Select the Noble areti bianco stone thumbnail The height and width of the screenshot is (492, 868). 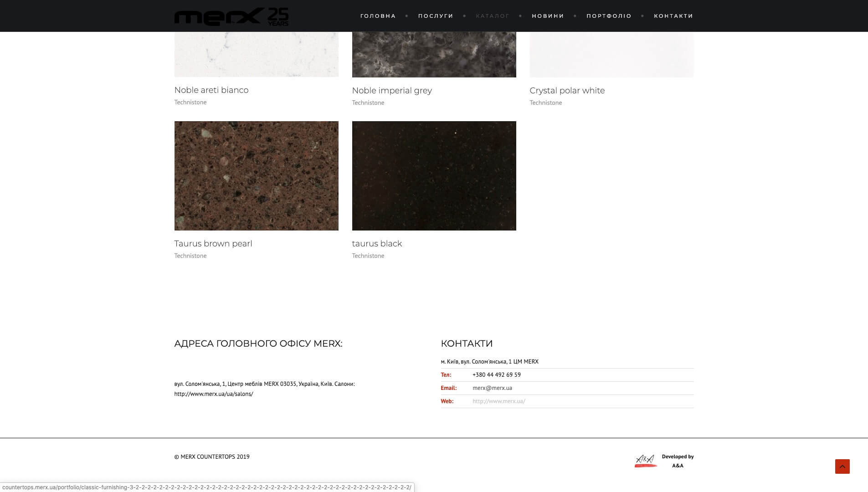click(256, 54)
